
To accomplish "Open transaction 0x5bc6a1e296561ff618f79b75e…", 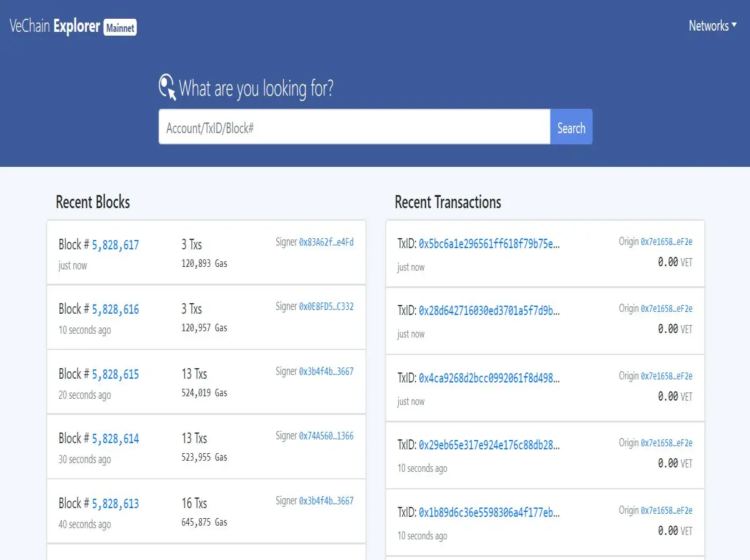I will [x=489, y=244].
